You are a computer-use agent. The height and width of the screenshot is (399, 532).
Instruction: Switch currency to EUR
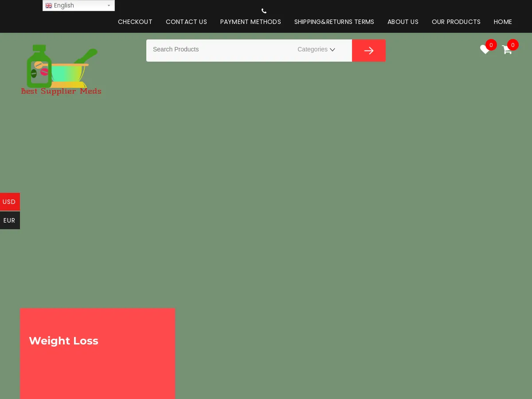[x=9, y=220]
